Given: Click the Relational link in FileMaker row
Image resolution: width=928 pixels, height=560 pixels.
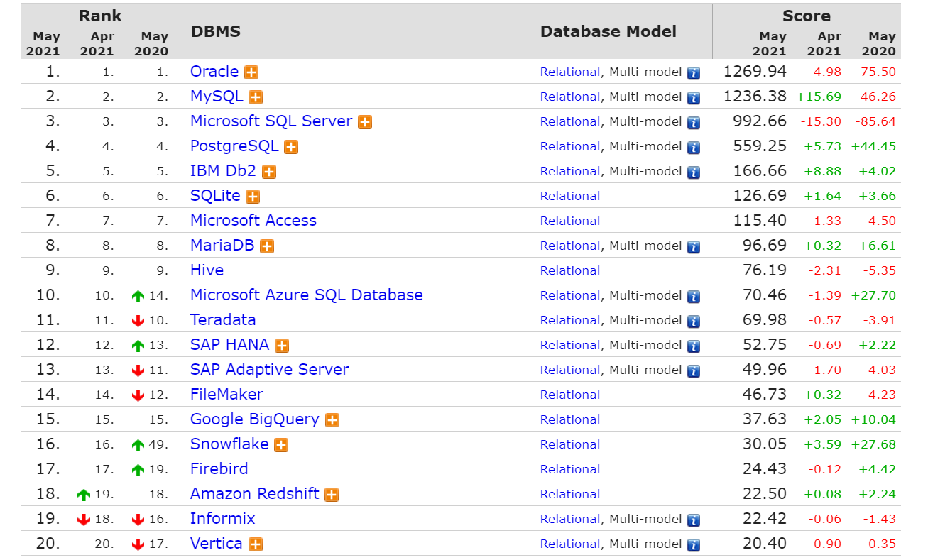Looking at the screenshot, I should [x=569, y=395].
